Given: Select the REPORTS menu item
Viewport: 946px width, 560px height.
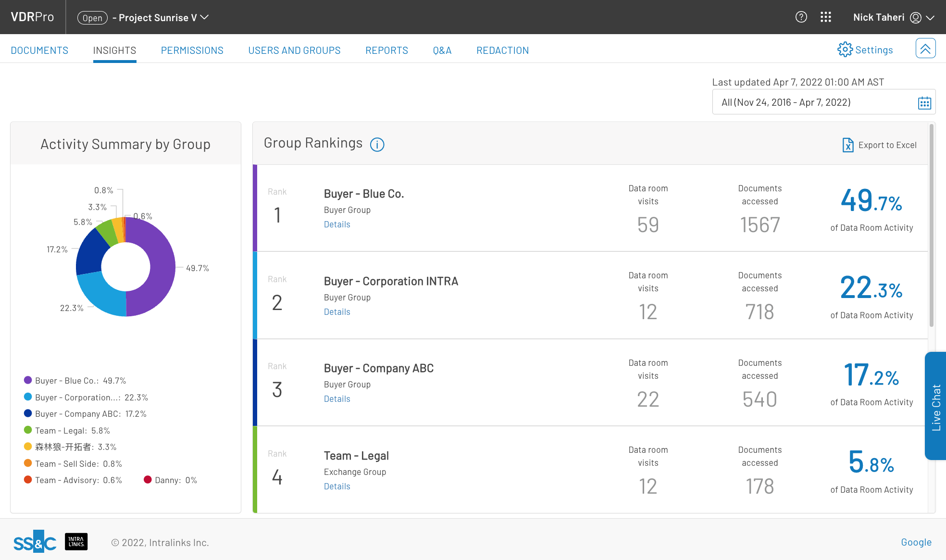Looking at the screenshot, I should point(386,50).
